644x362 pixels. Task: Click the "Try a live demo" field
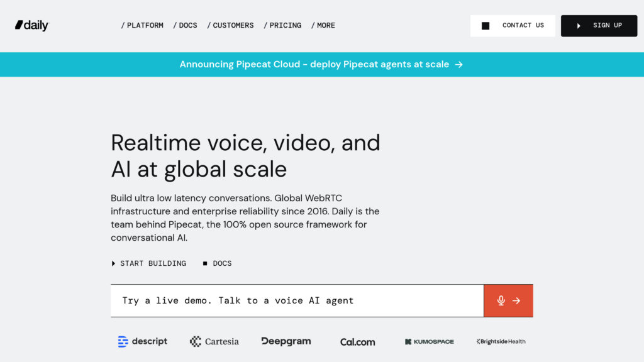[x=297, y=300]
